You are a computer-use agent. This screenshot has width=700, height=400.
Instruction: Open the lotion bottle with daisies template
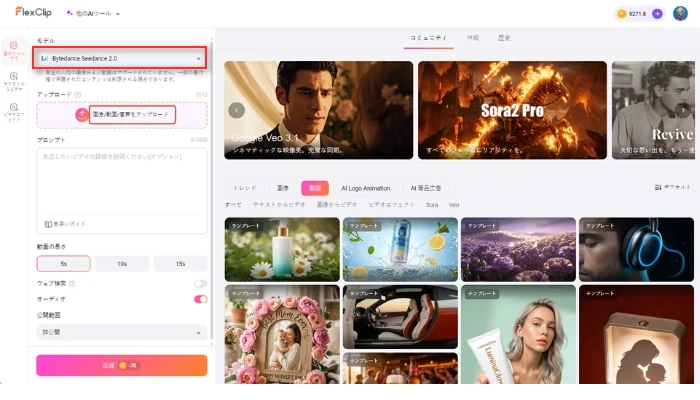pyautogui.click(x=282, y=250)
